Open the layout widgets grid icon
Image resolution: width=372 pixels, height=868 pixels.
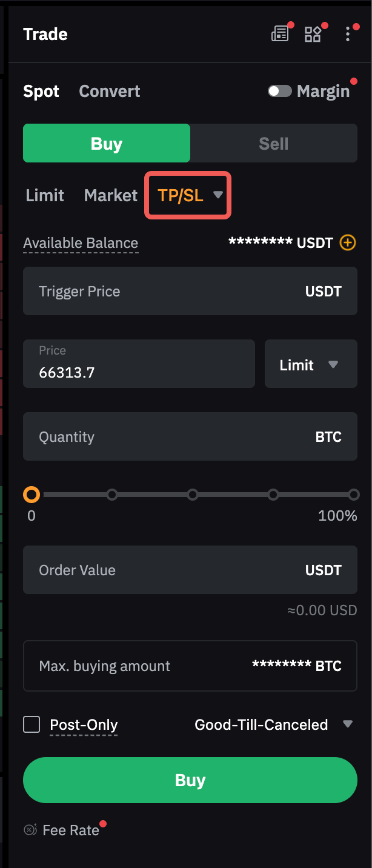coord(313,34)
